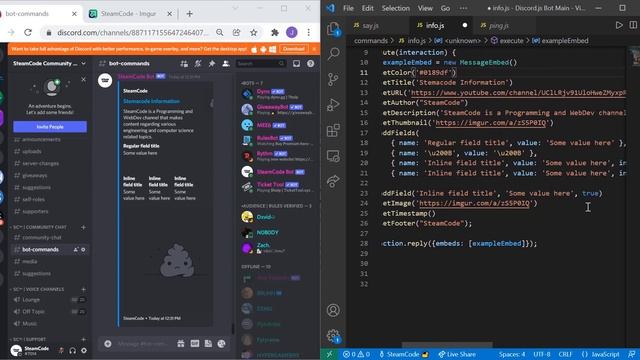The image size is (640, 360).
Task: Show errors and warnings count
Action: [356, 354]
